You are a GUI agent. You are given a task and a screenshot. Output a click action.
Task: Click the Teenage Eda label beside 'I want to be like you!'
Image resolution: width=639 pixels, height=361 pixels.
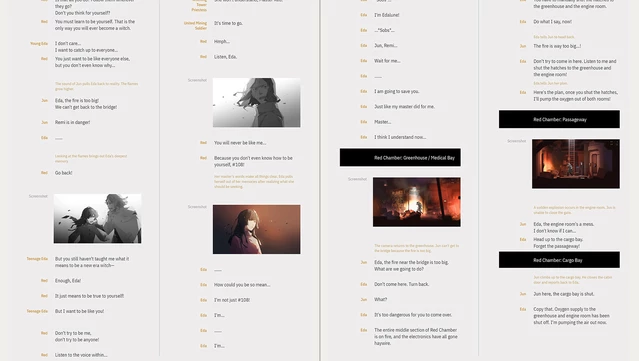(37, 311)
